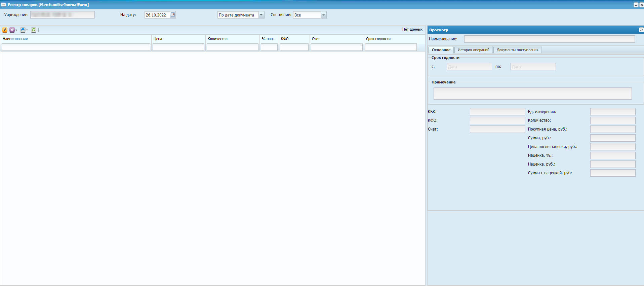Viewport: 644px width, 286px height.
Task: Click the Счет field in Просмотр panel
Action: click(x=497, y=129)
